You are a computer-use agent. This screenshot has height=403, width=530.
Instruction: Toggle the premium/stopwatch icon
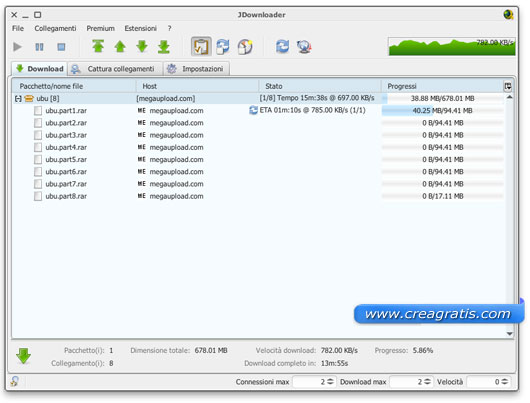coord(245,46)
